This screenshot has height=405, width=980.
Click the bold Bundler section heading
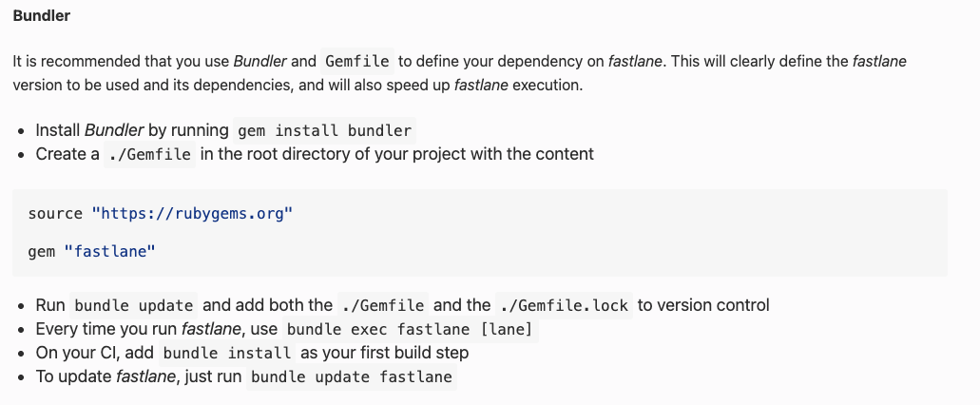coord(42,17)
